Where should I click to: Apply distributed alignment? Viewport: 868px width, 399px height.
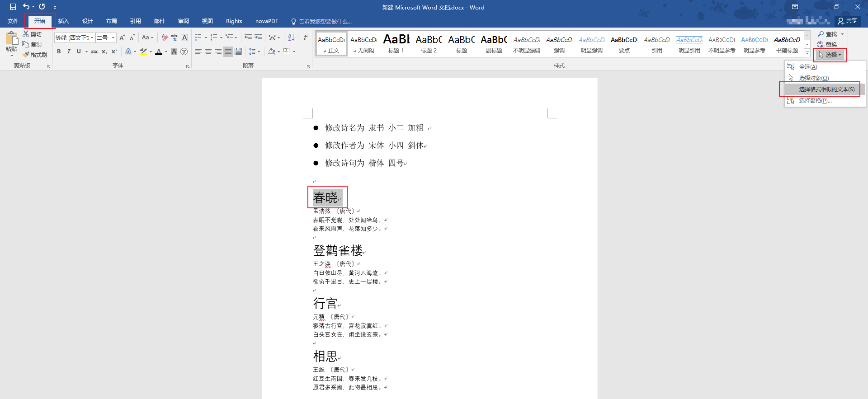pyautogui.click(x=238, y=52)
